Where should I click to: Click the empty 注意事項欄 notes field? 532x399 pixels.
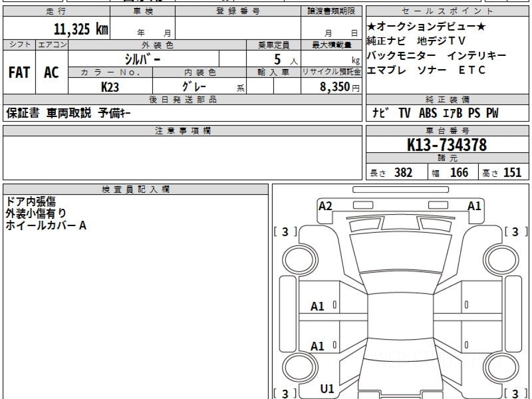(x=182, y=157)
